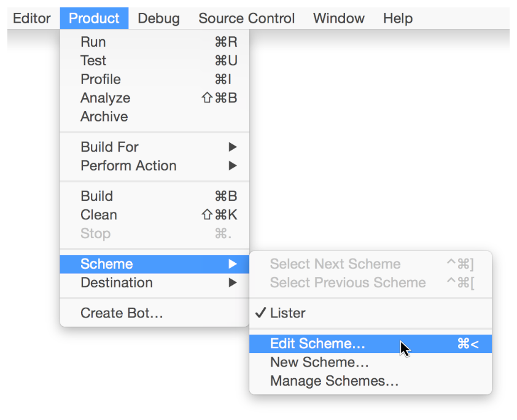Screen dimensions: 517x420
Task: Select the checked Lister scheme
Action: [x=287, y=313]
